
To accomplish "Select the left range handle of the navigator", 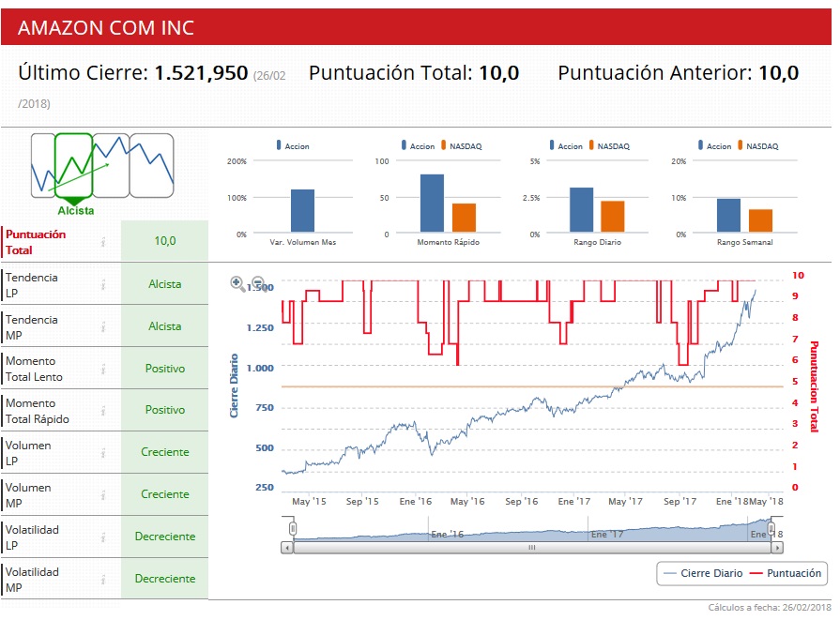I will coord(293,529).
